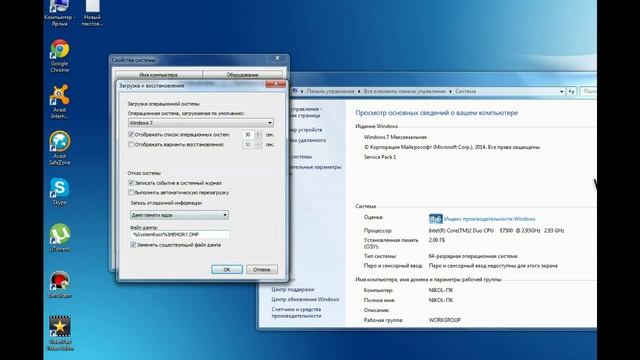Click the OS list seconds value field

click(x=248, y=134)
